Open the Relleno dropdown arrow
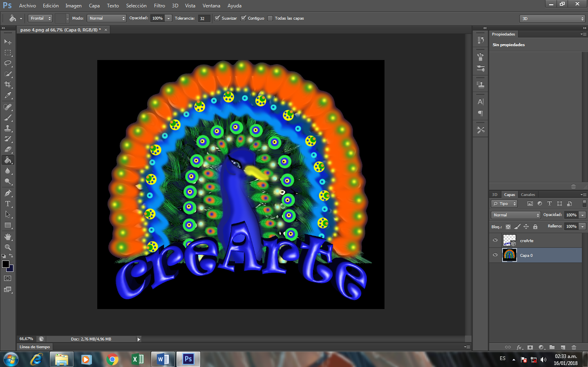588x367 pixels. coord(583,226)
